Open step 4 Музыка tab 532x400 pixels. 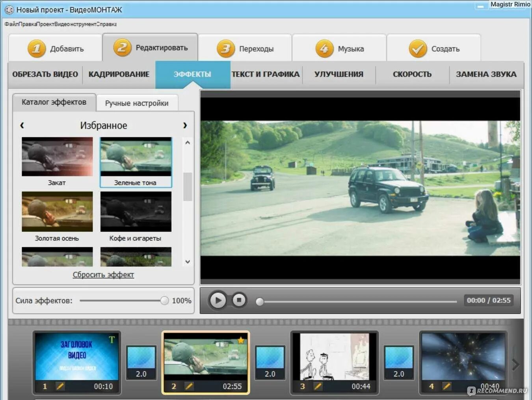[x=339, y=48]
